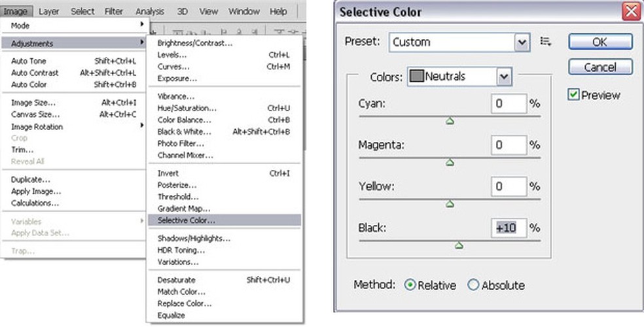This screenshot has height=327, width=644.
Task: Click the Yellow value field
Action: [x=509, y=186]
